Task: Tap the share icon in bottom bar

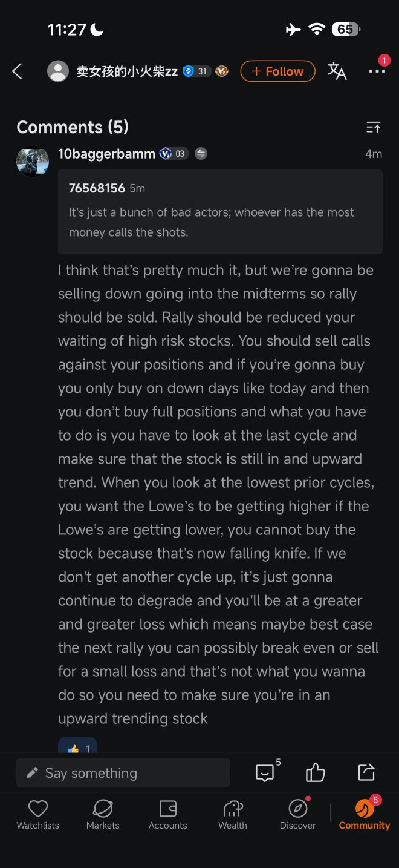Action: pos(366,772)
